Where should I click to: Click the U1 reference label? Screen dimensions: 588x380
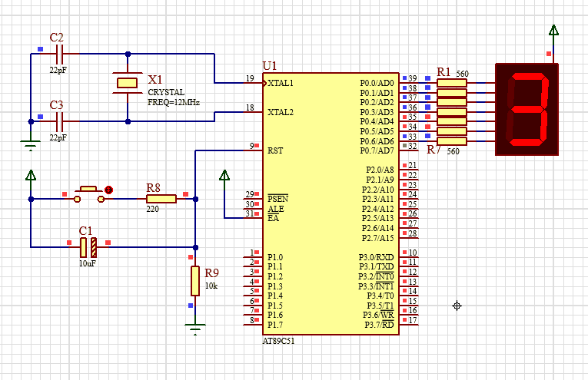pyautogui.click(x=270, y=66)
